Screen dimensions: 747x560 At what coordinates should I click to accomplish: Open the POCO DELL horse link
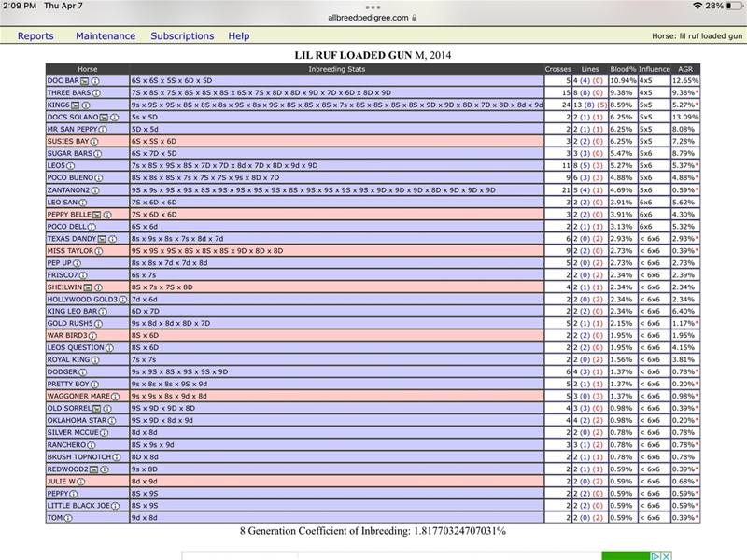click(66, 227)
